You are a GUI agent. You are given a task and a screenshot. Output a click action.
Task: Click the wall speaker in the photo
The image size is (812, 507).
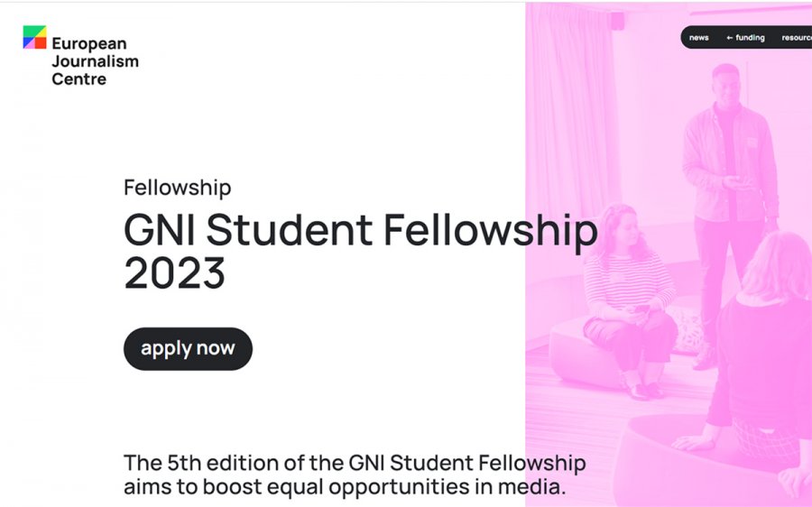pyautogui.click(x=617, y=21)
